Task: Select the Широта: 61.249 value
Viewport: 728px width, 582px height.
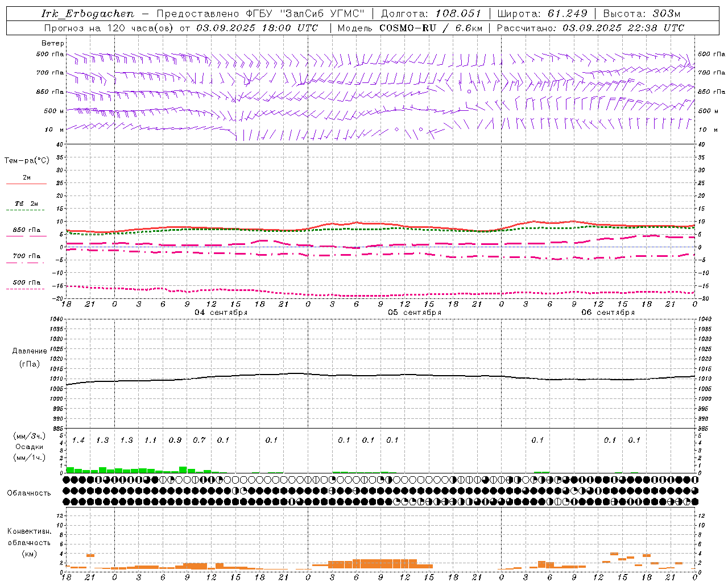Action: click(542, 14)
